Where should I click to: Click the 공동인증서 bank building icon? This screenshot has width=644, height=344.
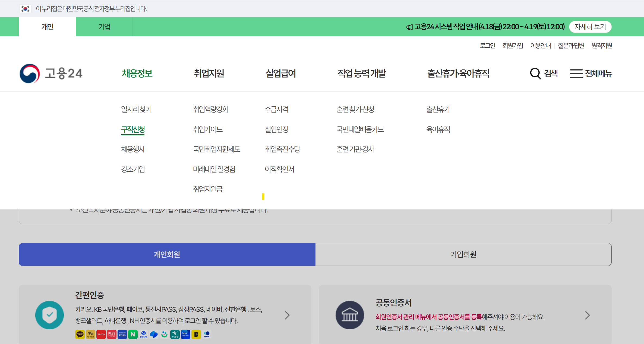(x=349, y=315)
